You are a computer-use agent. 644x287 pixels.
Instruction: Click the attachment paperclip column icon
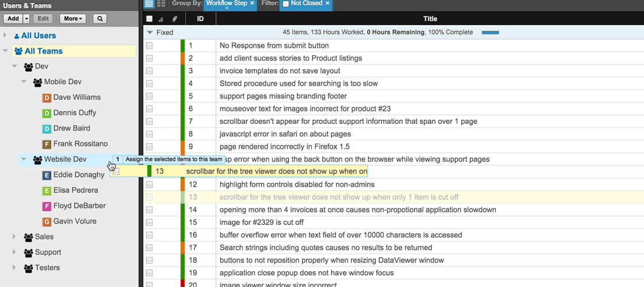[x=174, y=19]
